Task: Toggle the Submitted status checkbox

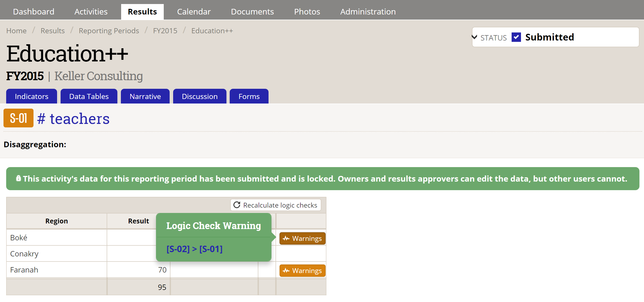Action: (x=516, y=37)
